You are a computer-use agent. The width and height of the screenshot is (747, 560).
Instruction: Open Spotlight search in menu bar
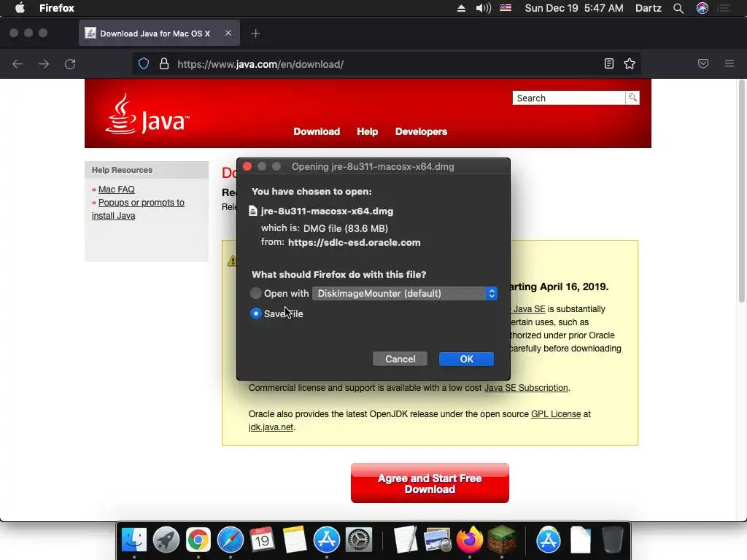pos(678,8)
